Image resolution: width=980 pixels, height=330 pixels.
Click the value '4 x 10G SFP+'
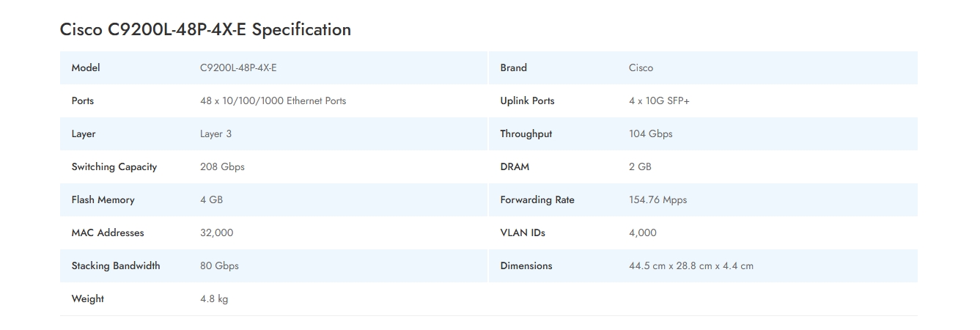pos(659,100)
